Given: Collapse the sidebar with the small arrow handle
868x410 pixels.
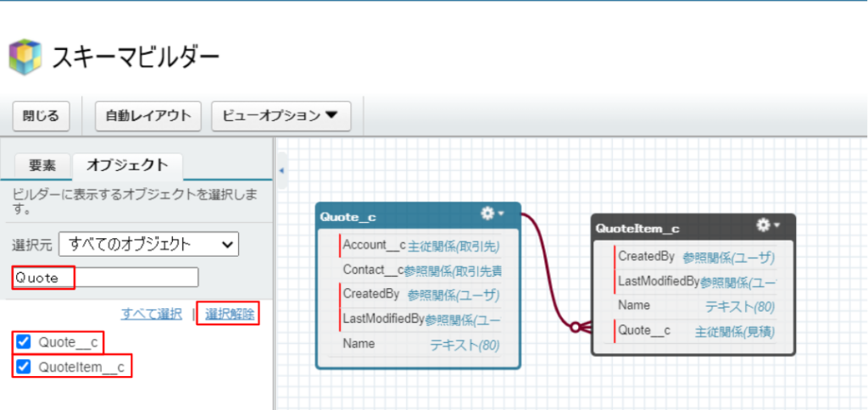Looking at the screenshot, I should 281,170.
